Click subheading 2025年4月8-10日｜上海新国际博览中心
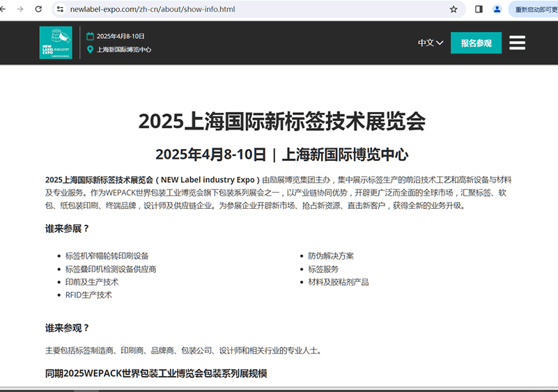The height and width of the screenshot is (392, 558). (282, 155)
